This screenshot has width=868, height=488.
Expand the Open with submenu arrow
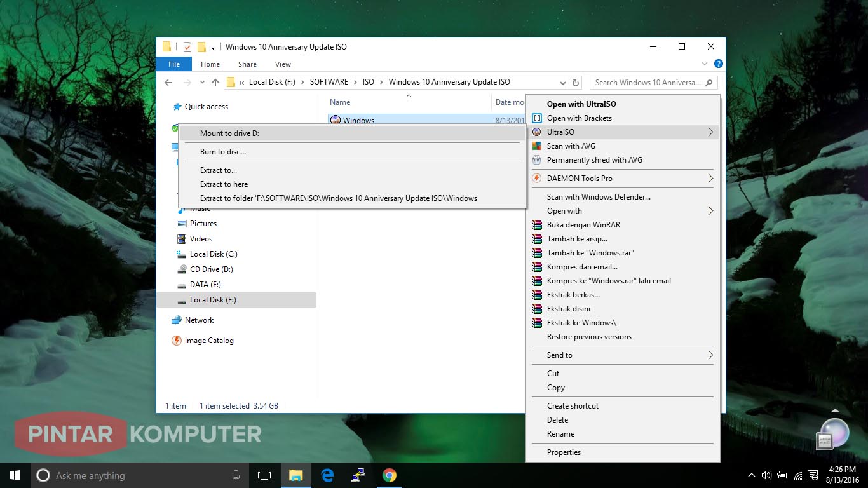(710, 211)
